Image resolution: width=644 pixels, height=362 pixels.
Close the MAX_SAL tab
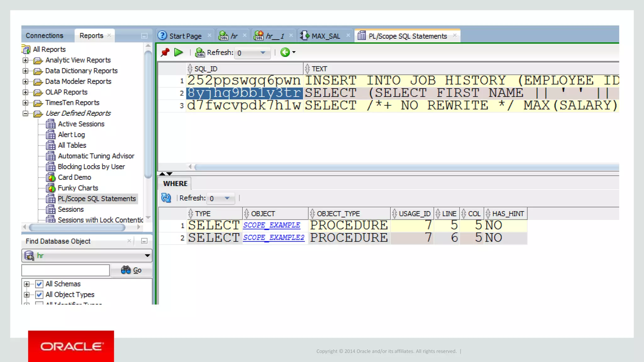click(x=348, y=35)
